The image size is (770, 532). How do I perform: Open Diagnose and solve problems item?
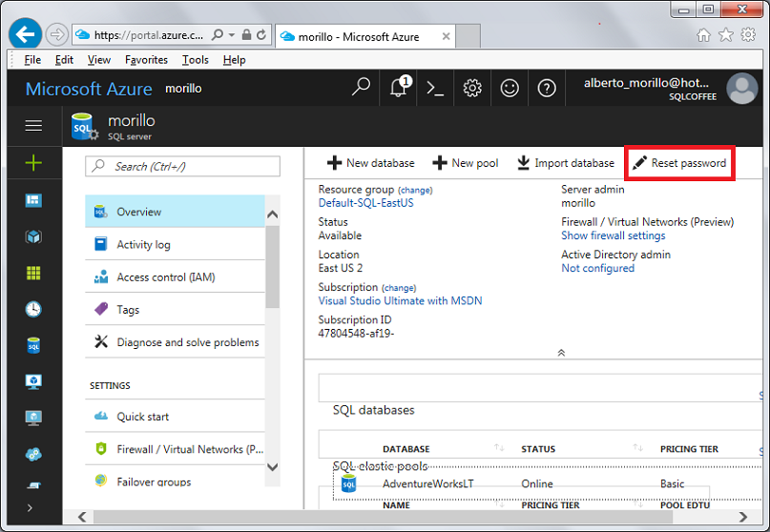pos(175,342)
